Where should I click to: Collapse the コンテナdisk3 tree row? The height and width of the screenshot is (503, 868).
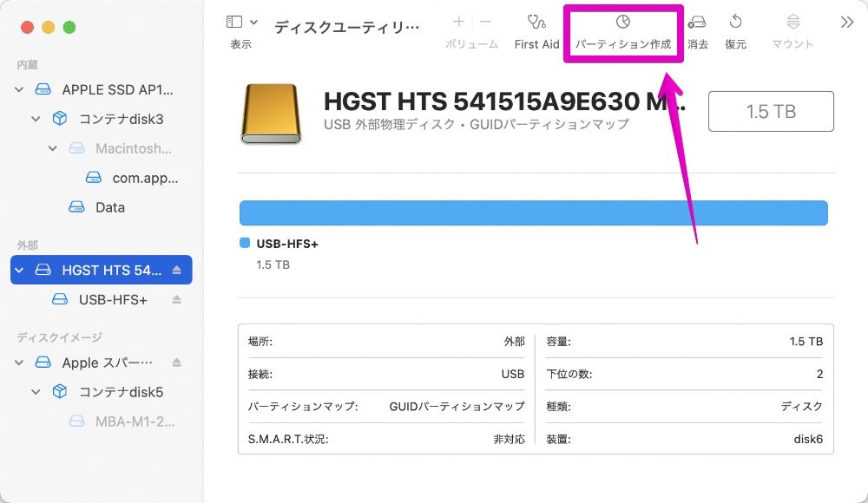pyautogui.click(x=36, y=119)
